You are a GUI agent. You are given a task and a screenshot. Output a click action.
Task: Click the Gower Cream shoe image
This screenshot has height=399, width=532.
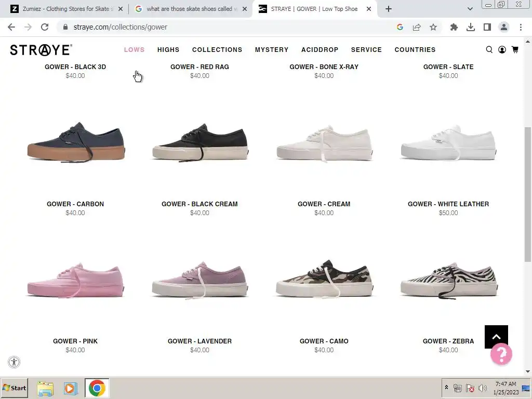(325, 143)
